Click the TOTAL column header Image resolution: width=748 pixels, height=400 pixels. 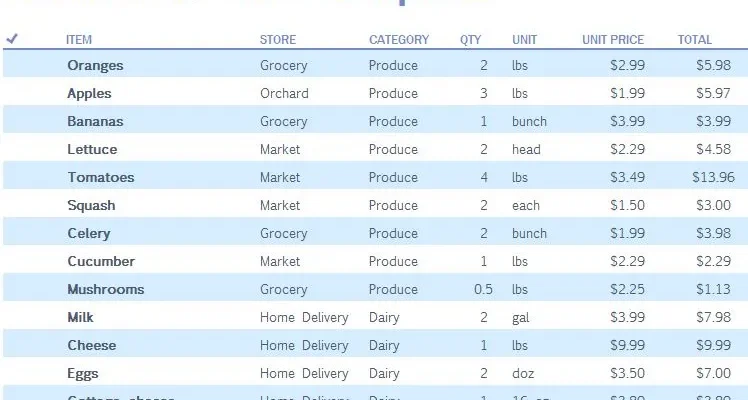click(695, 40)
